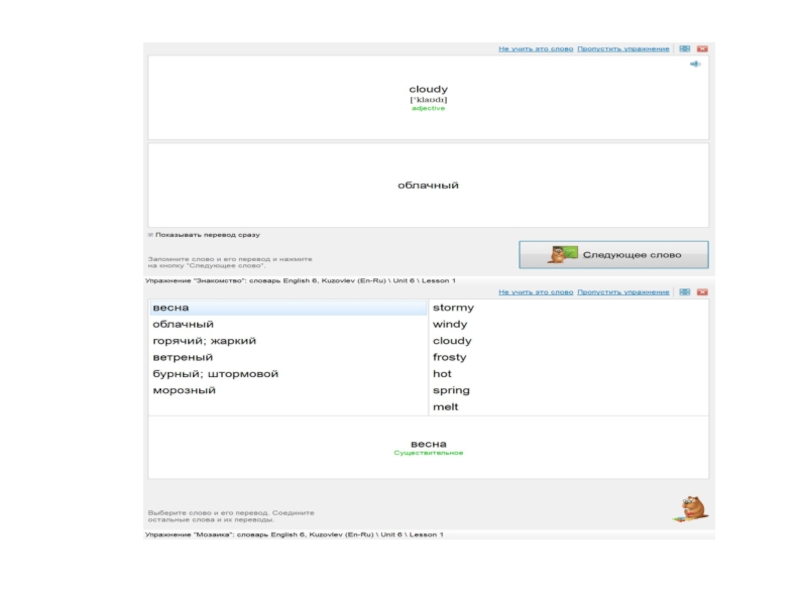
Task: Select 'ветреный' in the left list
Action: pyautogui.click(x=288, y=357)
